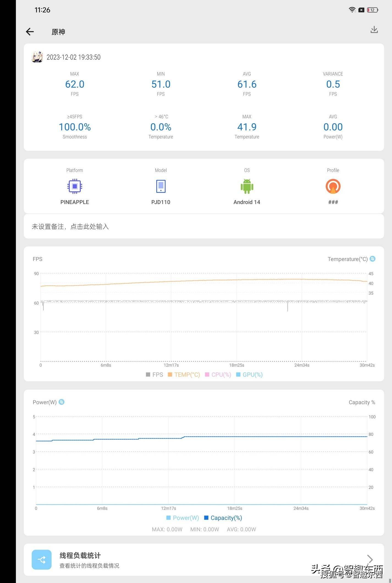Show CPU(%) series in chart legend
Image resolution: width=392 pixels, height=583 pixels.
coord(218,374)
